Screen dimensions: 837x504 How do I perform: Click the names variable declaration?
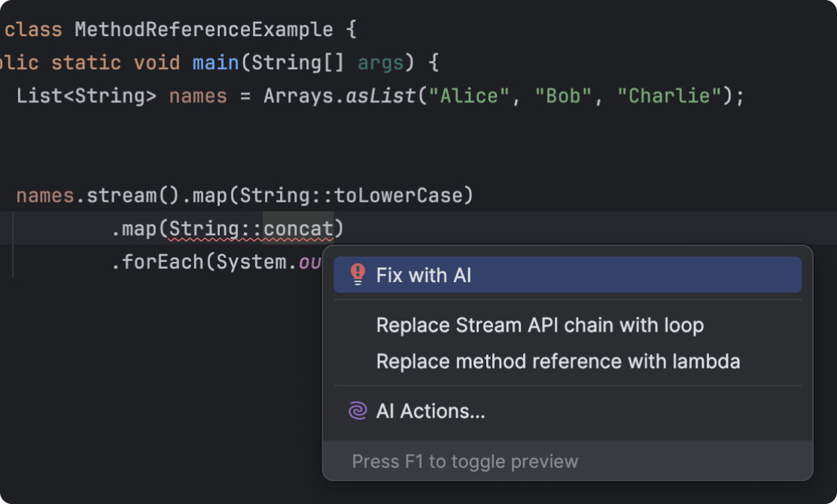[197, 96]
